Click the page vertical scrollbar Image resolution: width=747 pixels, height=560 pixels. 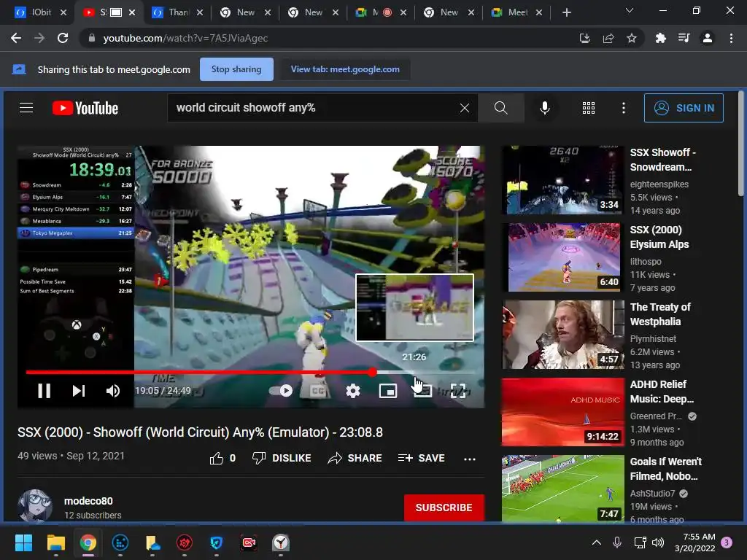point(741,143)
